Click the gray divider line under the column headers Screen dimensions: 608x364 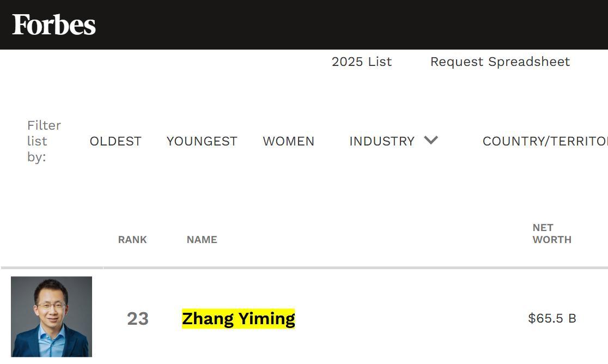tap(327, 268)
